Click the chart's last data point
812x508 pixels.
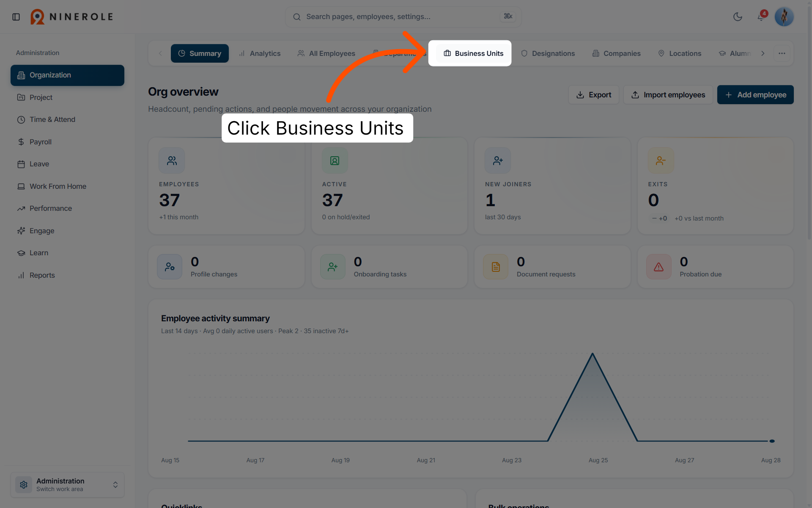(772, 441)
